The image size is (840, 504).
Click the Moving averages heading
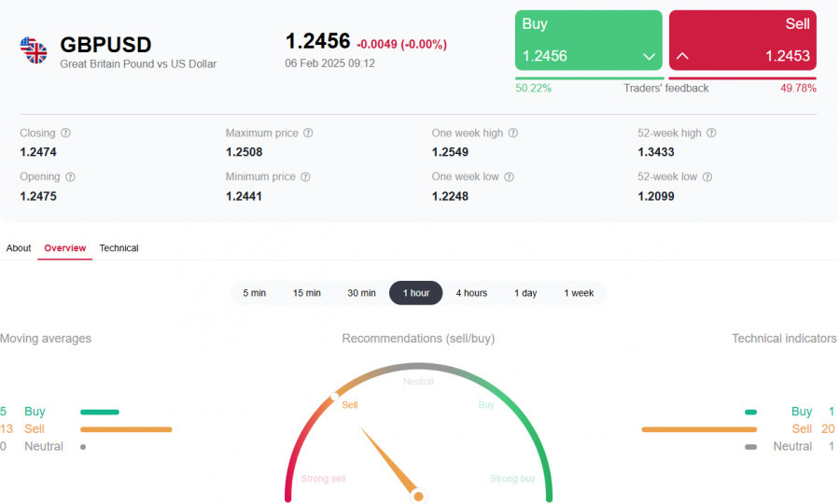tap(46, 339)
